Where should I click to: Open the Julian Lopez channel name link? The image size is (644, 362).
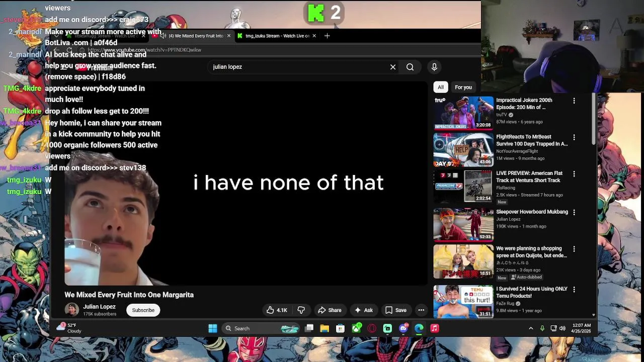[99, 307]
